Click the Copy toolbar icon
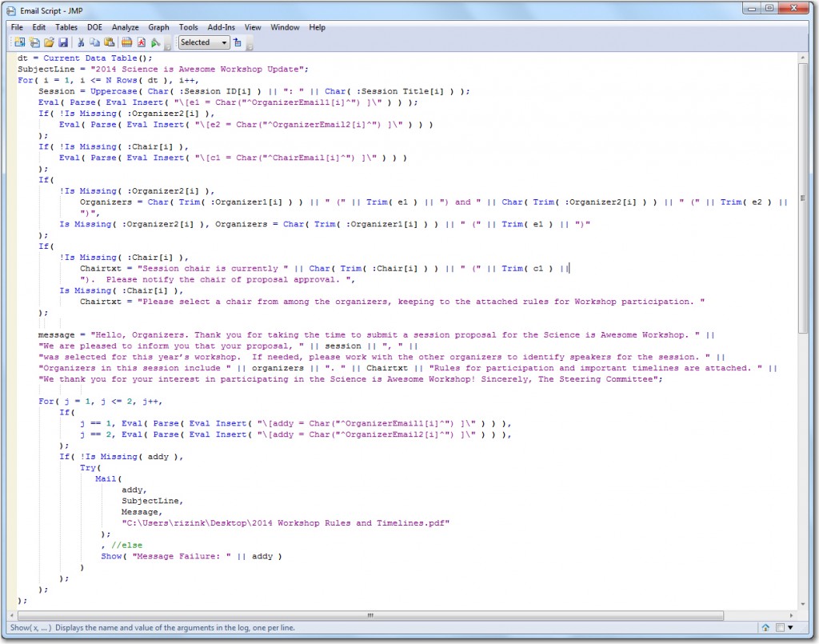 pyautogui.click(x=94, y=42)
